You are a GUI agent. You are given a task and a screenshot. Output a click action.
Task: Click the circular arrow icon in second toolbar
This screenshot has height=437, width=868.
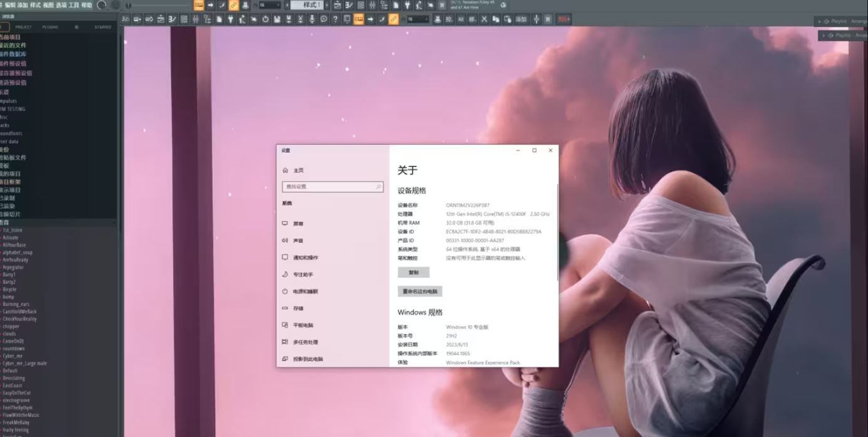265,19
